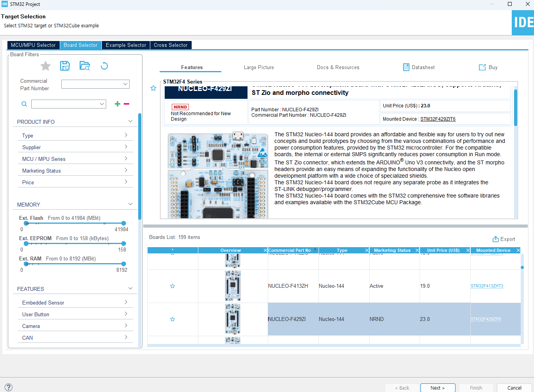The image size is (534, 392).
Task: Click the load saved search folder icon
Action: [85, 66]
